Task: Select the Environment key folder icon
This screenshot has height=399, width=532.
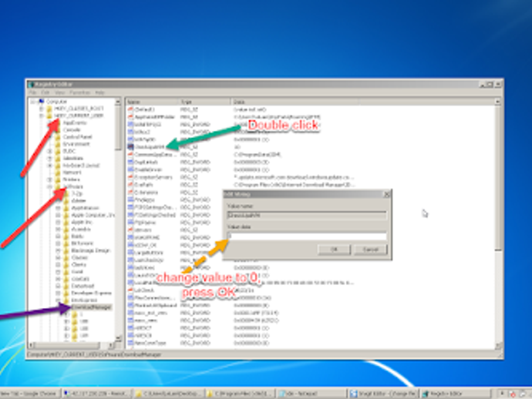Action: tap(58, 144)
